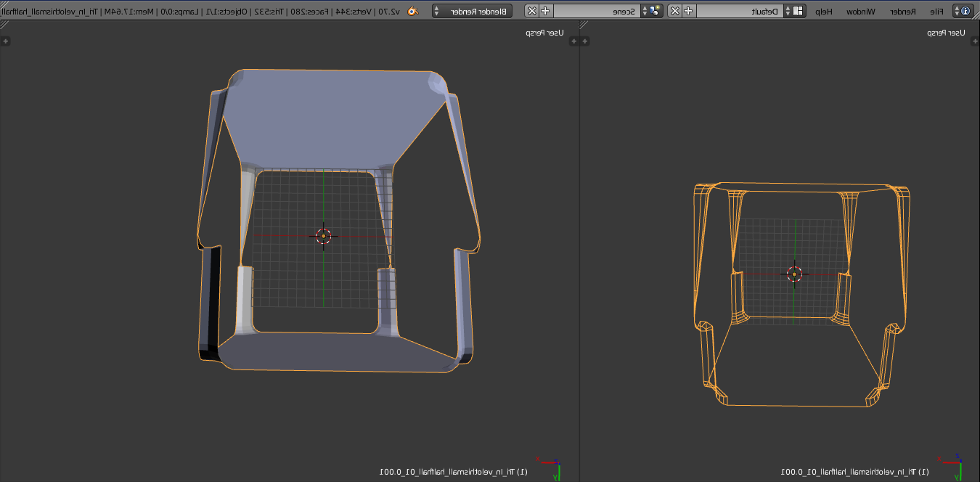Open the Help menu

[x=823, y=11]
